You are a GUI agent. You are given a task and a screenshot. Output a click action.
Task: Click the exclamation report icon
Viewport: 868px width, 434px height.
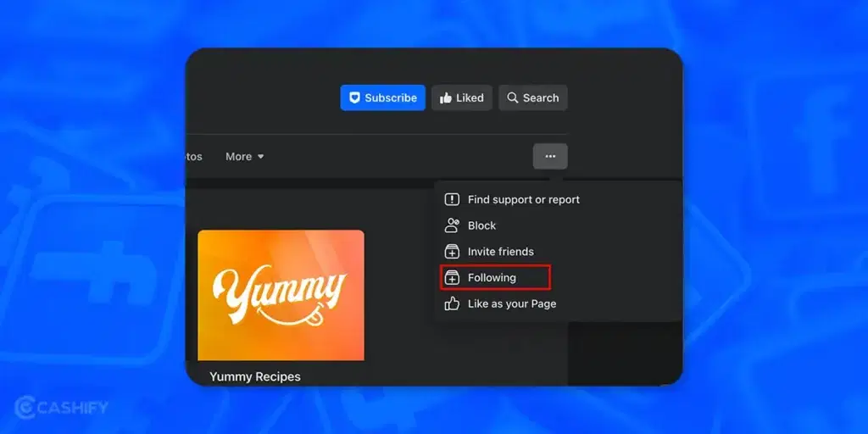pyautogui.click(x=453, y=200)
